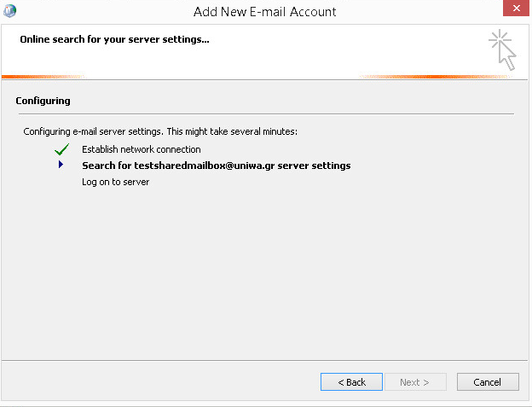This screenshot has height=407, width=532.
Task: Cancel the account setup
Action: coord(488,382)
